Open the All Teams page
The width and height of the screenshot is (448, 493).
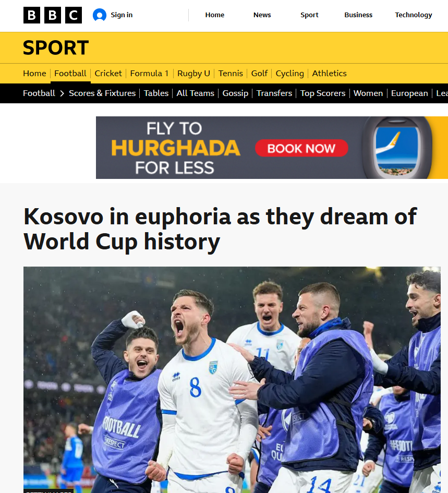tap(195, 93)
